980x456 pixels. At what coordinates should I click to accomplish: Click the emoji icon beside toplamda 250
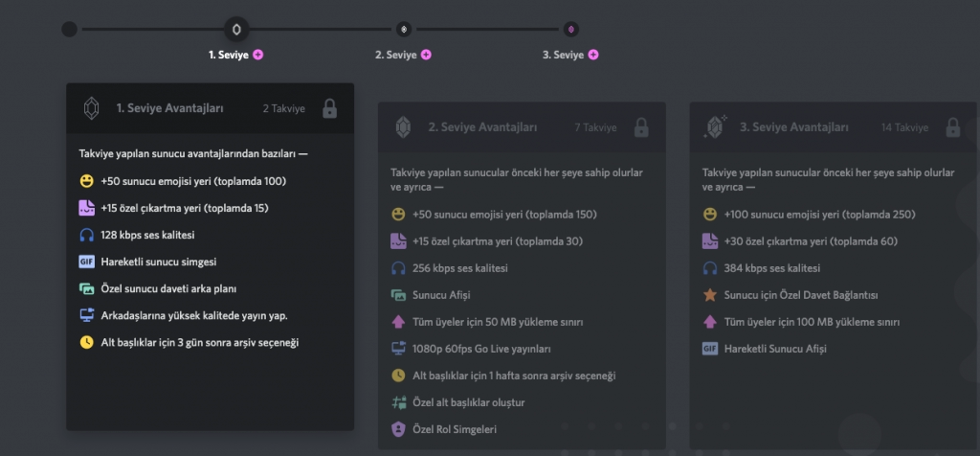pyautogui.click(x=709, y=215)
